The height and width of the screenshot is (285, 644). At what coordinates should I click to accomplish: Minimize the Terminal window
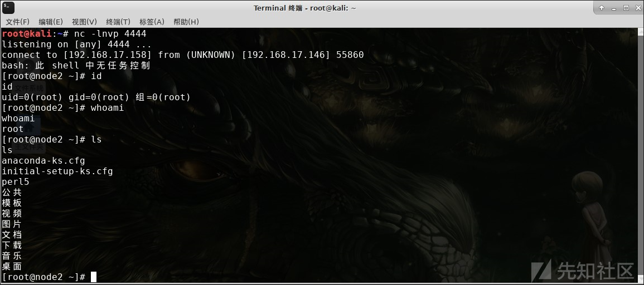pyautogui.click(x=614, y=8)
